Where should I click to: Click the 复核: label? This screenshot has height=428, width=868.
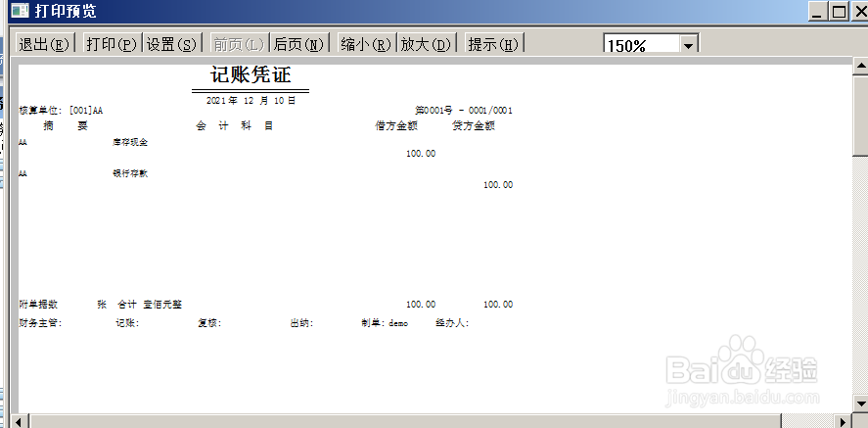pos(209,323)
